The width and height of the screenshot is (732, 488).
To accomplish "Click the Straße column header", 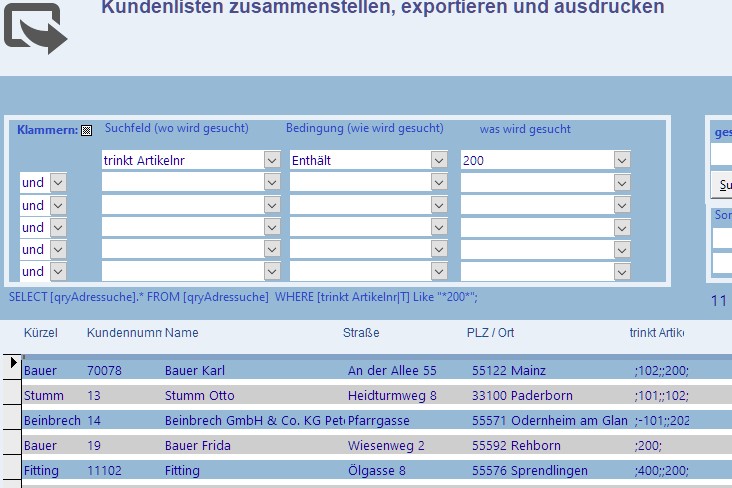I will click(361, 333).
